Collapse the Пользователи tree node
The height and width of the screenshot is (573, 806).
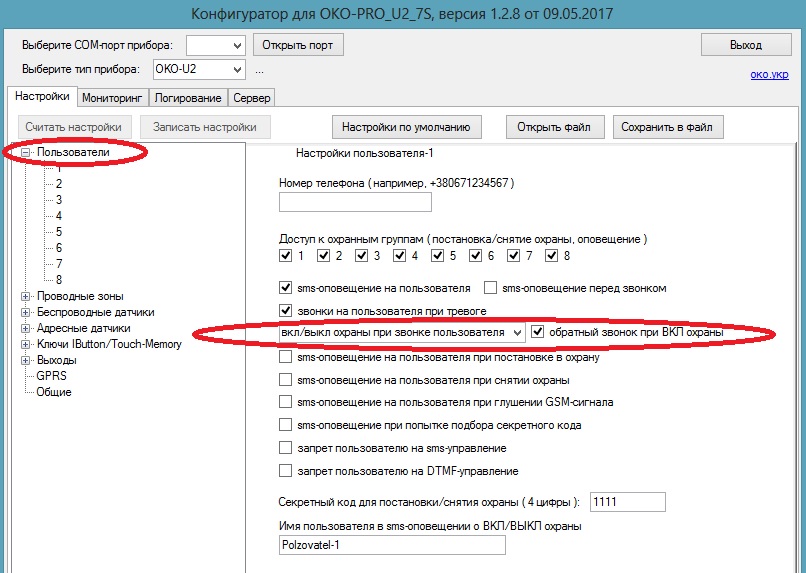pos(26,152)
